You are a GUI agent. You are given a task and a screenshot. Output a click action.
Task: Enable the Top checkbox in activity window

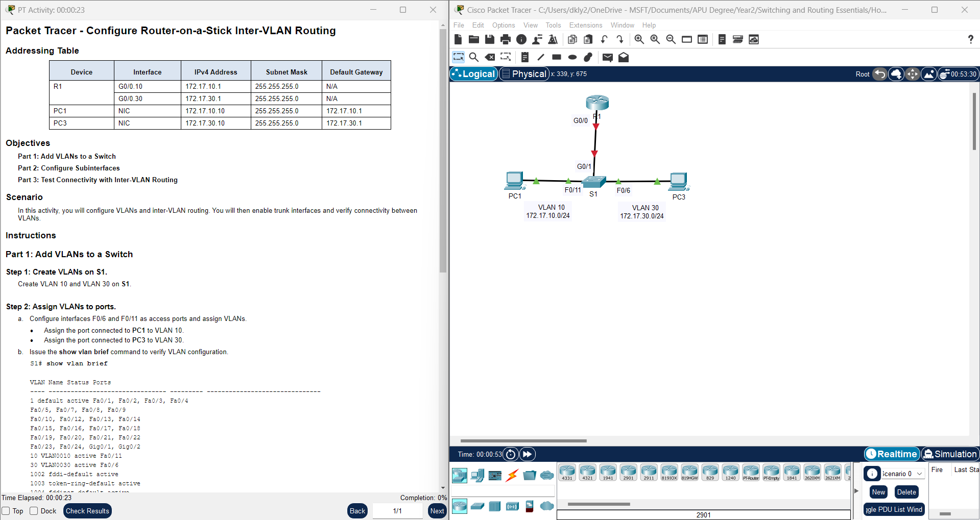pos(6,511)
